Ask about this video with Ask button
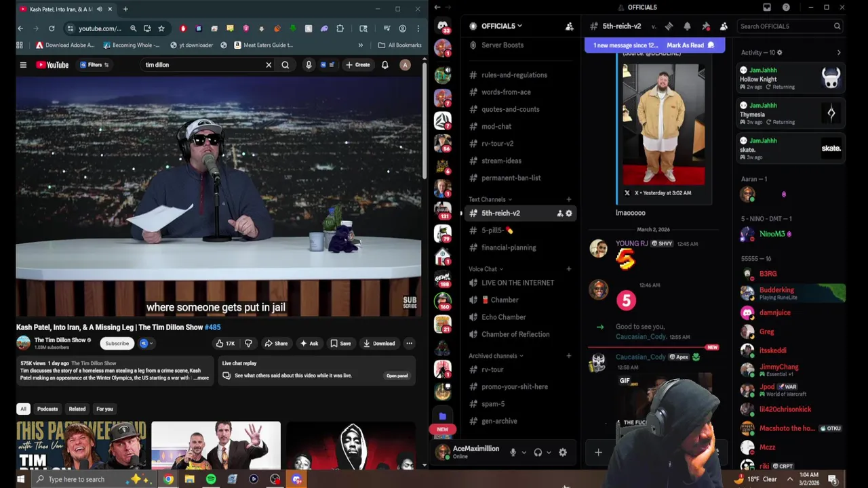 (309, 344)
